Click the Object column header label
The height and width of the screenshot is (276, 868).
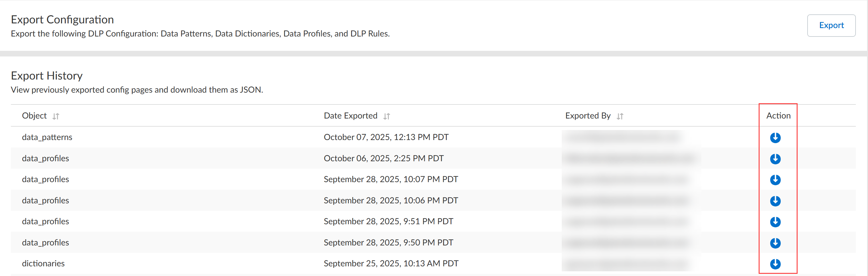coord(34,116)
